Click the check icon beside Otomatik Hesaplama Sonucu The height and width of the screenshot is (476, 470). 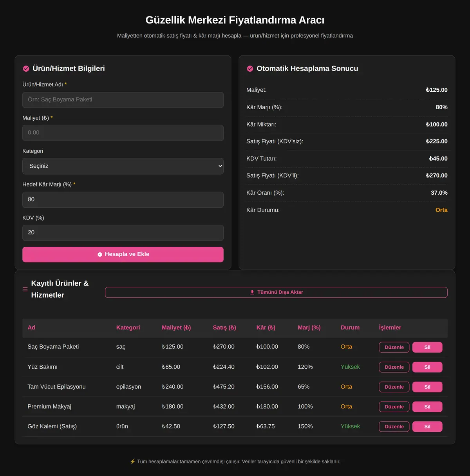(x=250, y=69)
